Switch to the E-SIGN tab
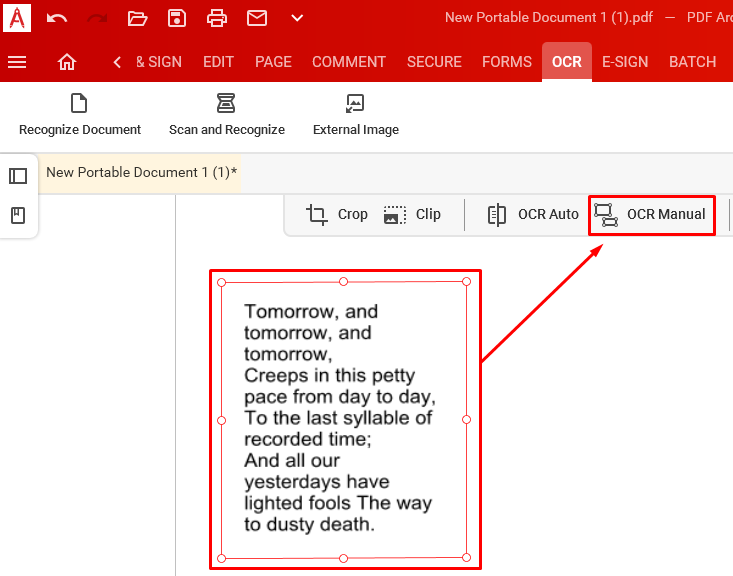This screenshot has width=733, height=576. point(625,62)
